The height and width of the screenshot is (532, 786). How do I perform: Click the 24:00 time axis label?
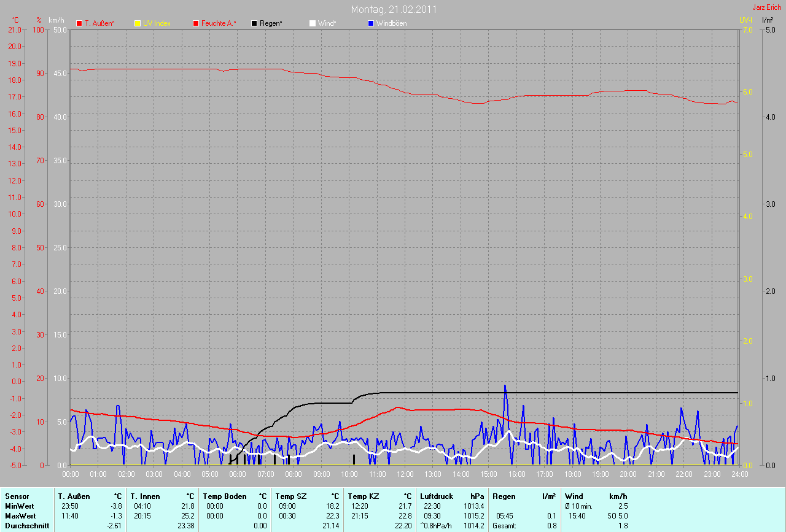[739, 474]
